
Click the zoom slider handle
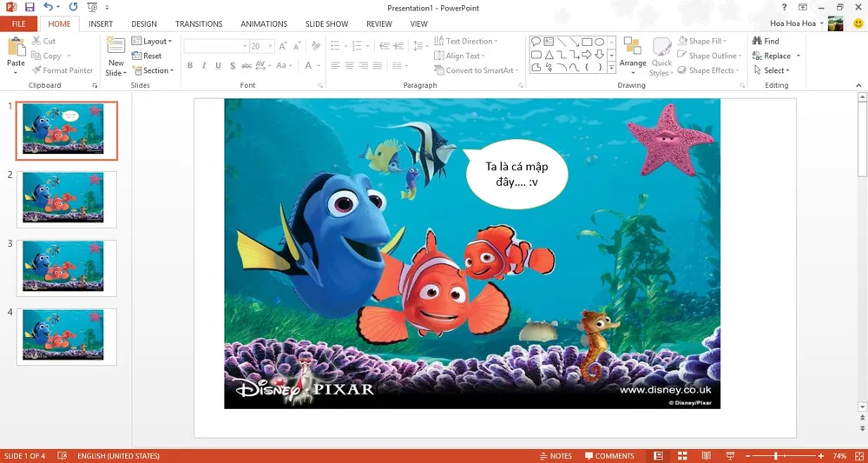point(776,456)
